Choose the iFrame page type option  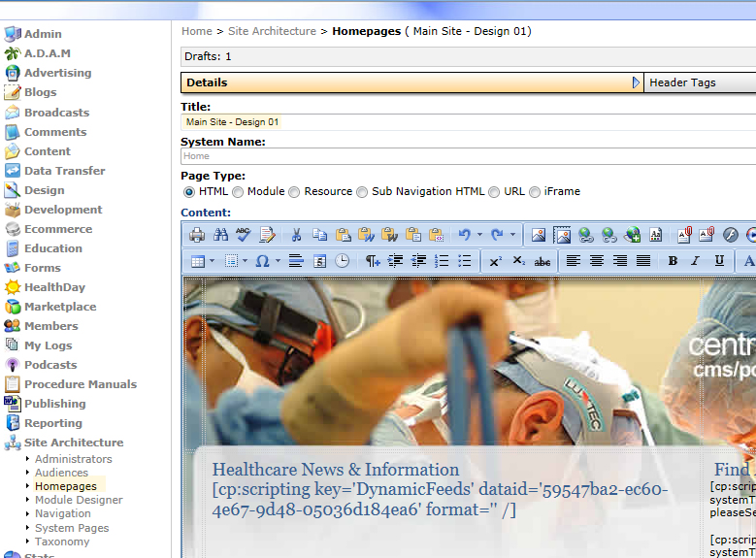tap(534, 192)
